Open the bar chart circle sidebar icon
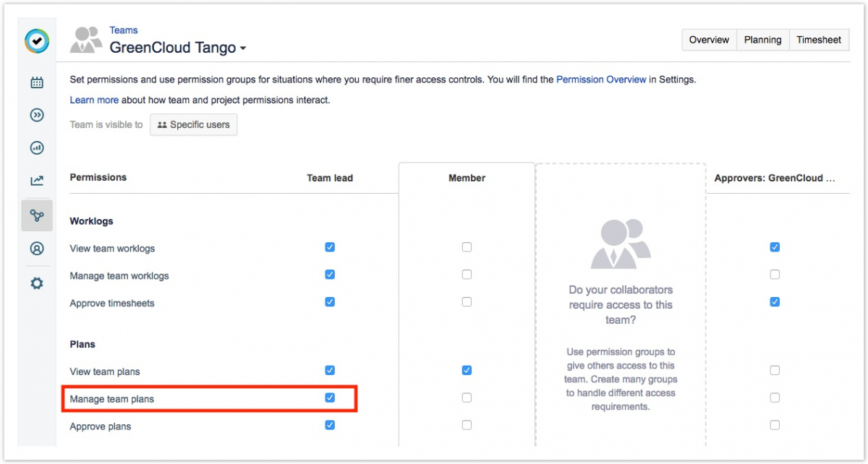Screen dimensions: 868x464 (x=37, y=148)
